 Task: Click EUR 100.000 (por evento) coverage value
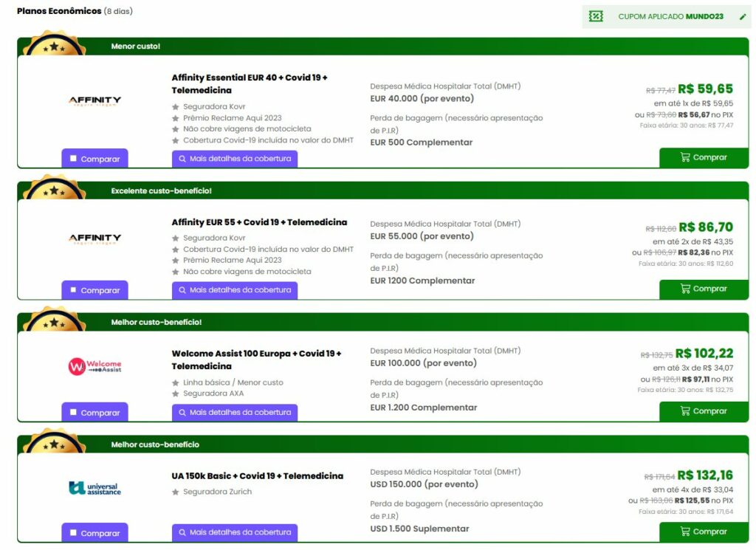[x=423, y=363]
